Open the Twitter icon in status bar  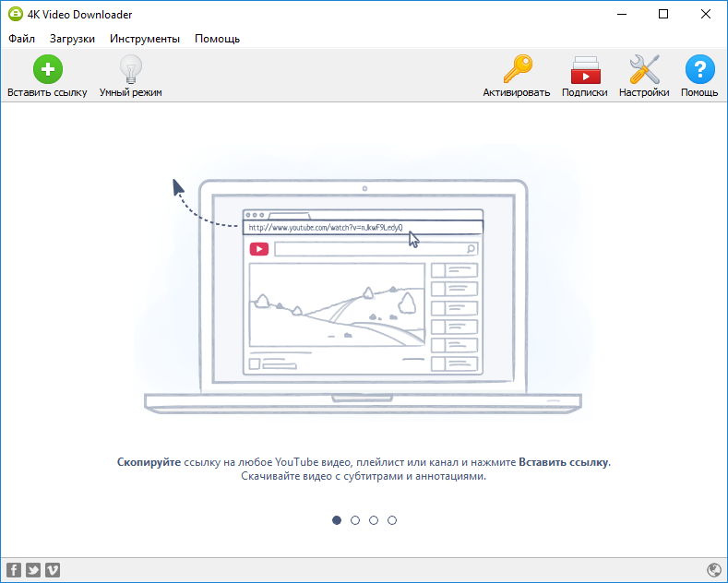33,570
